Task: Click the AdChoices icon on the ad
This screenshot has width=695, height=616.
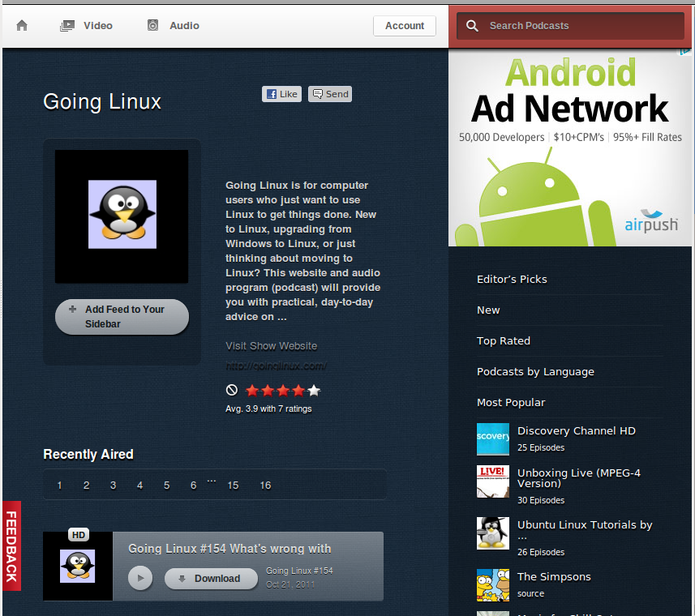Action: [x=686, y=52]
